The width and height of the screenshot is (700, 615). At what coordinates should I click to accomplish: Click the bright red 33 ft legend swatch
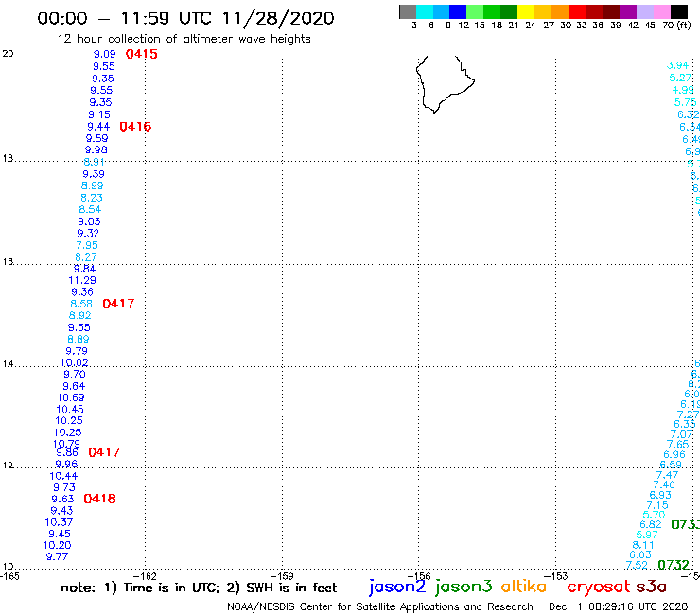(x=576, y=11)
